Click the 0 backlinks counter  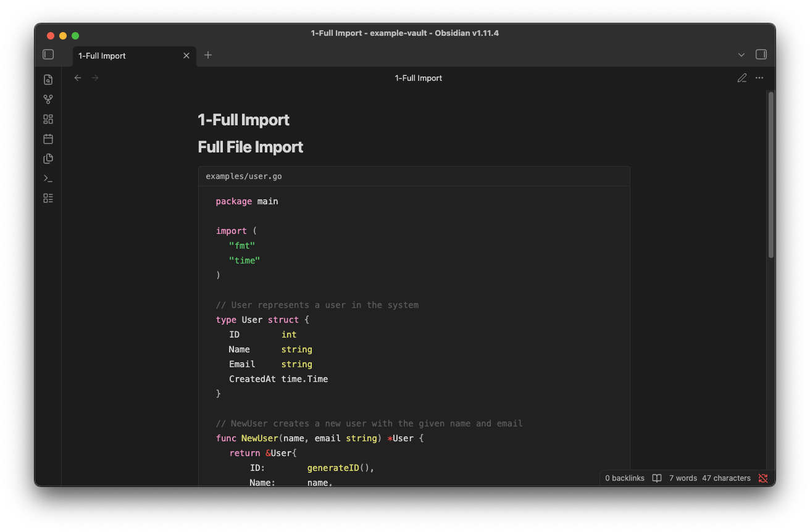click(624, 478)
